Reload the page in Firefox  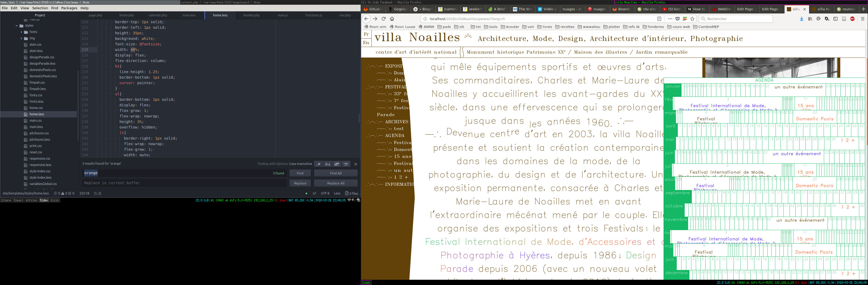[384, 19]
